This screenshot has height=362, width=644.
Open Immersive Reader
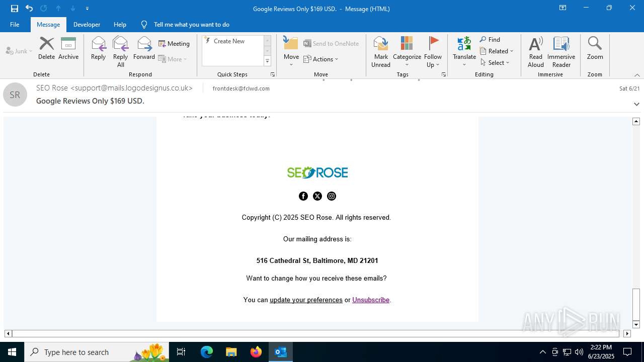coord(561,52)
